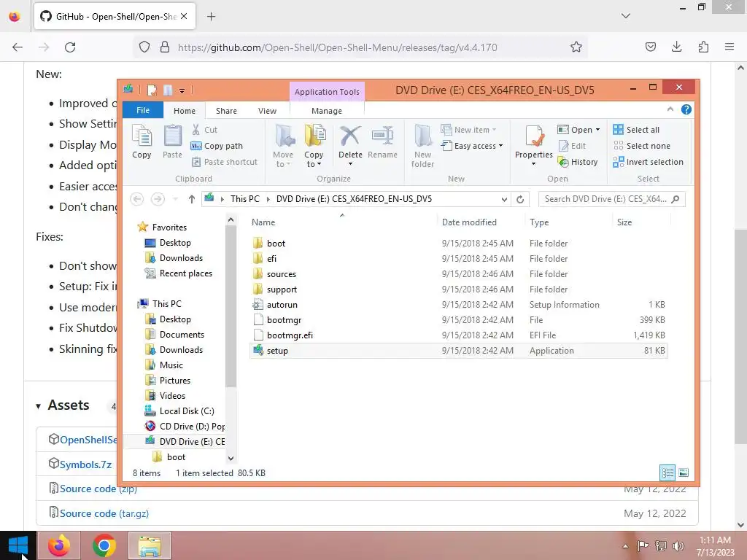
Task: Click the New folder icon
Action: click(422, 136)
